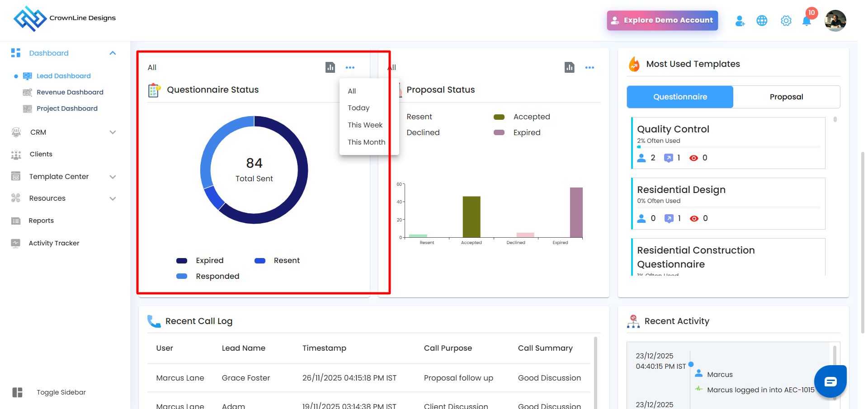Image resolution: width=868 pixels, height=409 pixels.
Task: Open Revenue Dashboard link
Action: (70, 92)
